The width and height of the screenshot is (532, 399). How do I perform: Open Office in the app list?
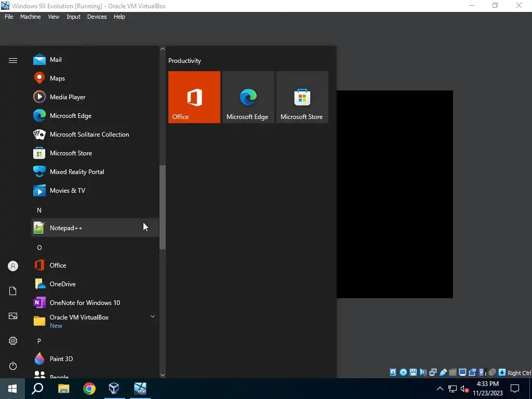95,265
